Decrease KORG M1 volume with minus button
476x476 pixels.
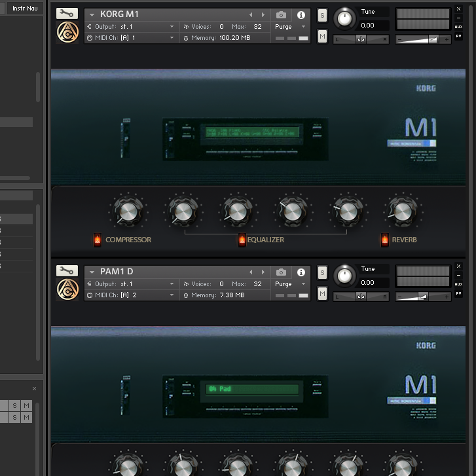click(399, 39)
